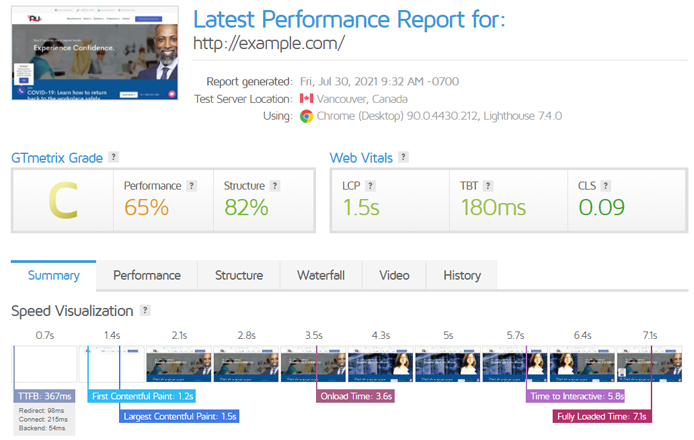This screenshot has height=440, width=694.
Task: Open the help tooltip for Web Vitals
Action: (x=403, y=157)
